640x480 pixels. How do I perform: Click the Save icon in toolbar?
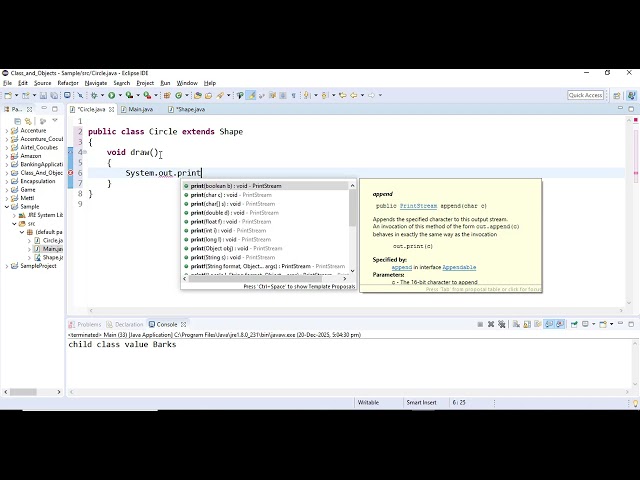[43, 96]
